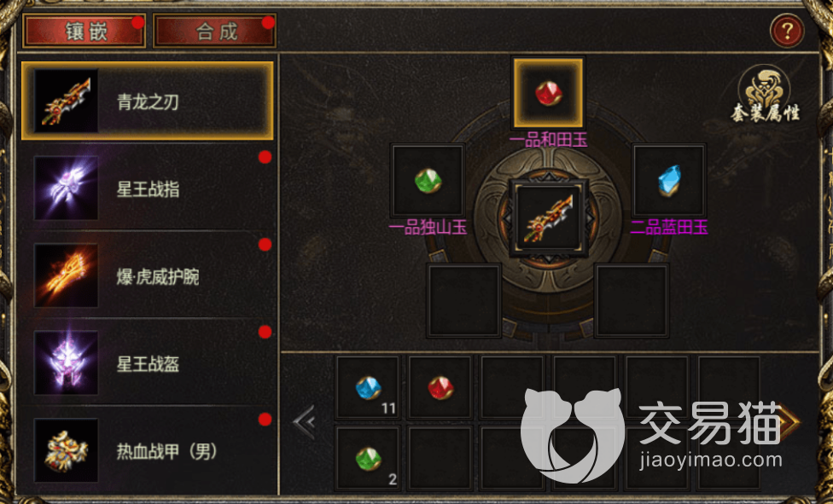Select 星王战指 in equipment list
The image size is (833, 504).
tap(148, 188)
